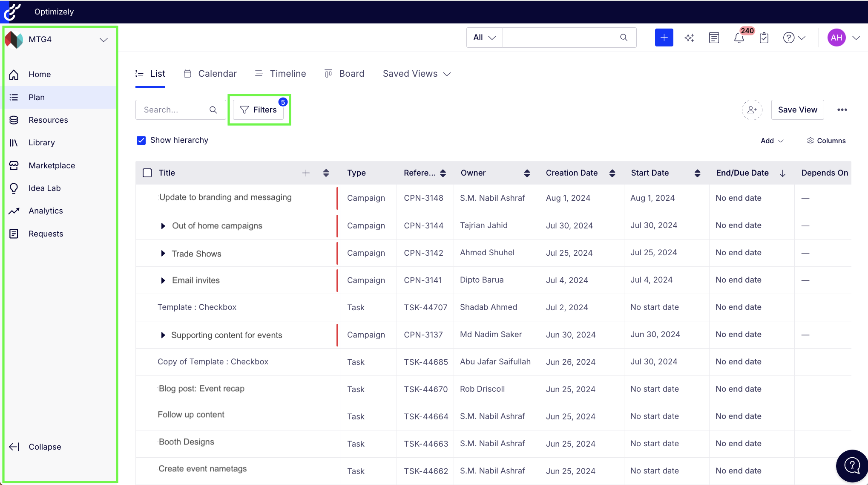868x485 pixels.
Task: Open notifications bell with 240 badge
Action: point(739,38)
